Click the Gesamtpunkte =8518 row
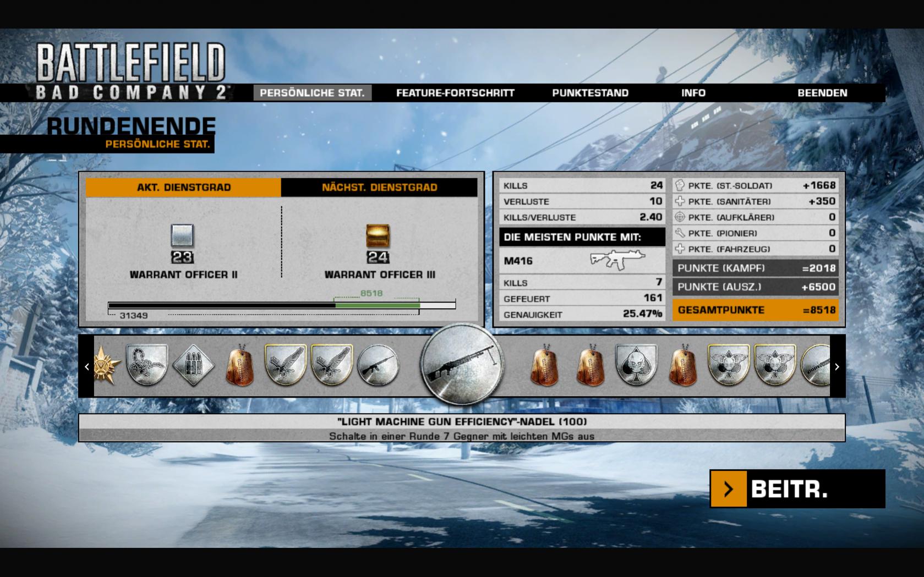924x577 pixels. point(756,310)
